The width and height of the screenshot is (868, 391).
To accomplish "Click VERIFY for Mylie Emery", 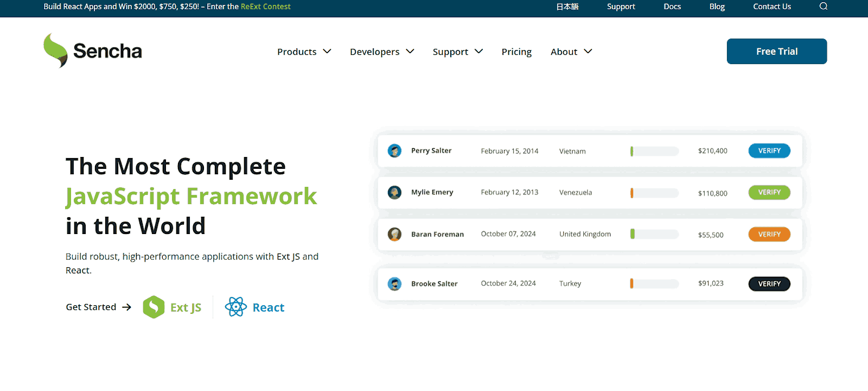I will pos(769,192).
